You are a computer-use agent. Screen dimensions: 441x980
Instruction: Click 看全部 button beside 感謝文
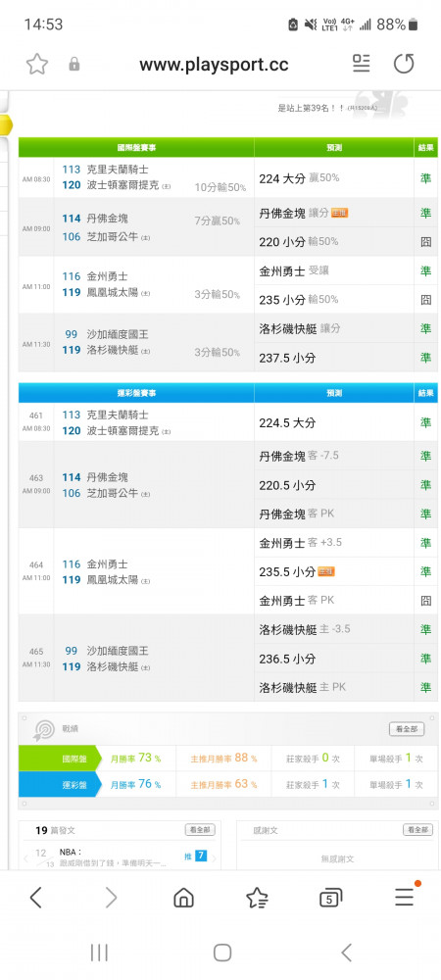pyautogui.click(x=417, y=829)
